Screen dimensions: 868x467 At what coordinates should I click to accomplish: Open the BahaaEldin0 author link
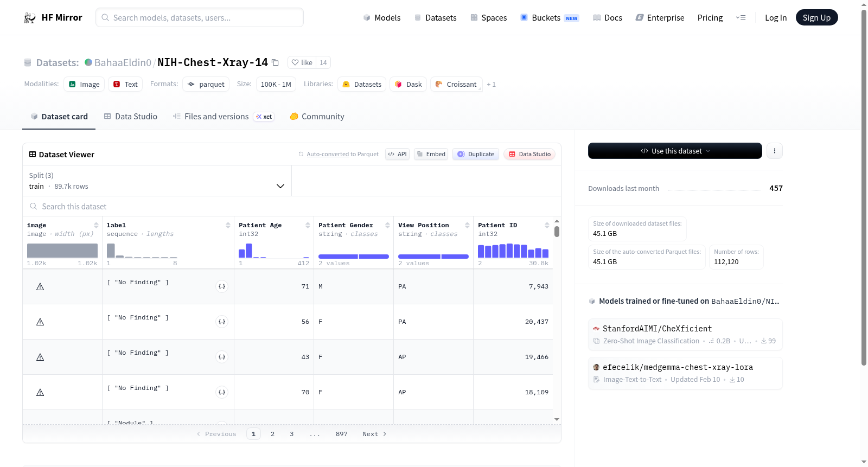pyautogui.click(x=123, y=63)
